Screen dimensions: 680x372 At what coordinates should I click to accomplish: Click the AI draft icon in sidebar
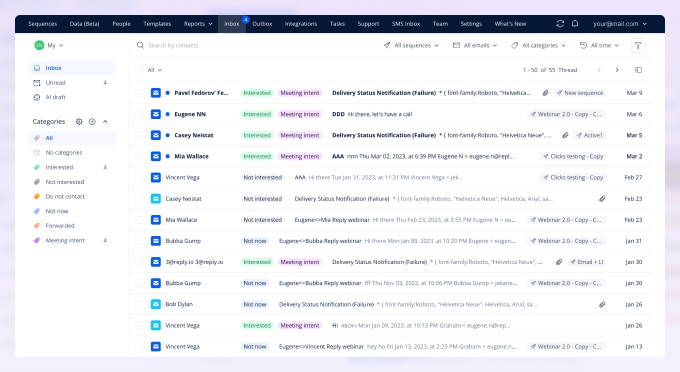pos(37,97)
